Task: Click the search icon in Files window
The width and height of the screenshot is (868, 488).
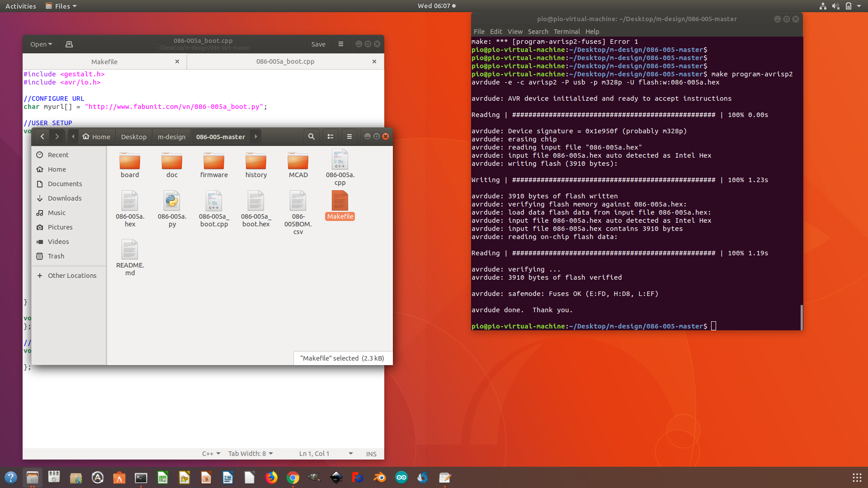Action: 311,136
